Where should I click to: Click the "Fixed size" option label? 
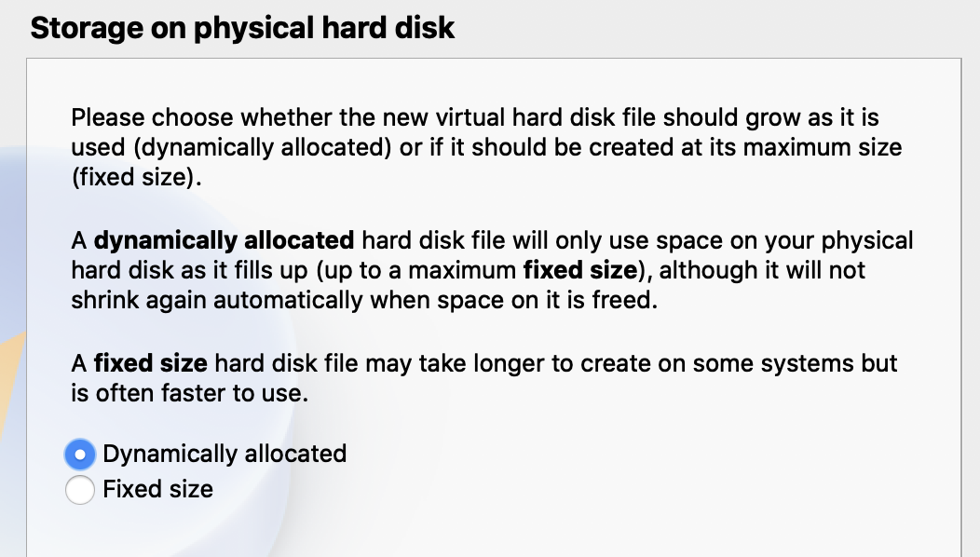(157, 489)
